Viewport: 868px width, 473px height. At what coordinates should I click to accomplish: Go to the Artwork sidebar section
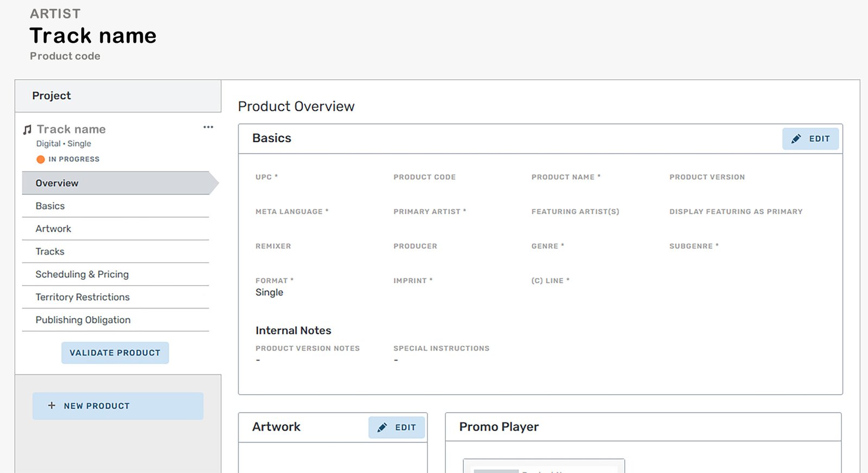click(x=53, y=229)
